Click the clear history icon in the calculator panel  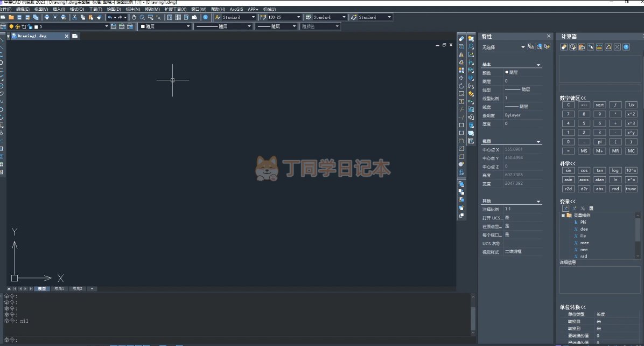click(x=573, y=47)
